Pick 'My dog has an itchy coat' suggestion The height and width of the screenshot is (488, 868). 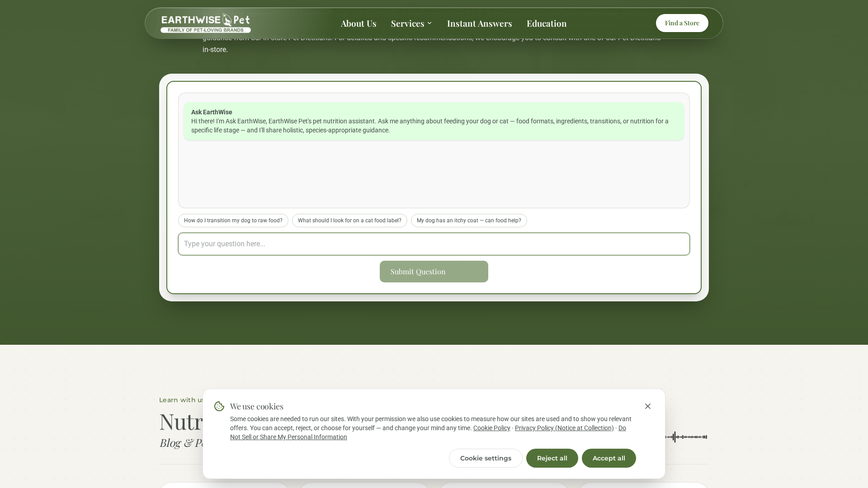(469, 221)
